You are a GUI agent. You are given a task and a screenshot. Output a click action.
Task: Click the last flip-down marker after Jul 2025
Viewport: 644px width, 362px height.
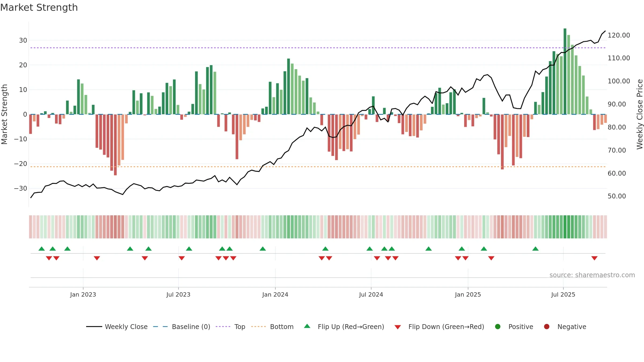[x=594, y=258]
